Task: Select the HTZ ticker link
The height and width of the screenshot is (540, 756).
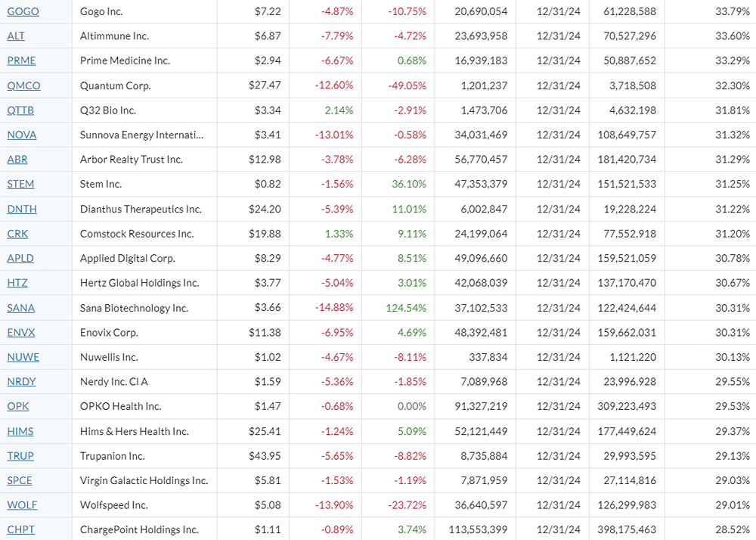Action: [17, 283]
